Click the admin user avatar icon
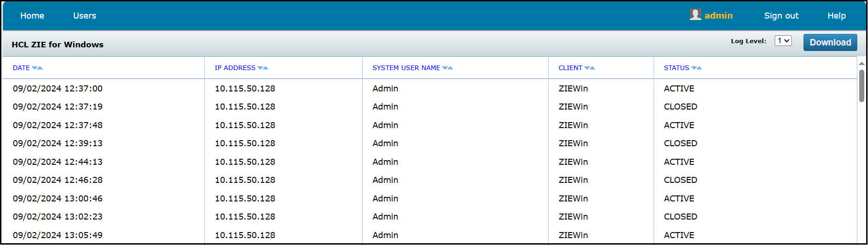The image size is (868, 246). point(695,15)
